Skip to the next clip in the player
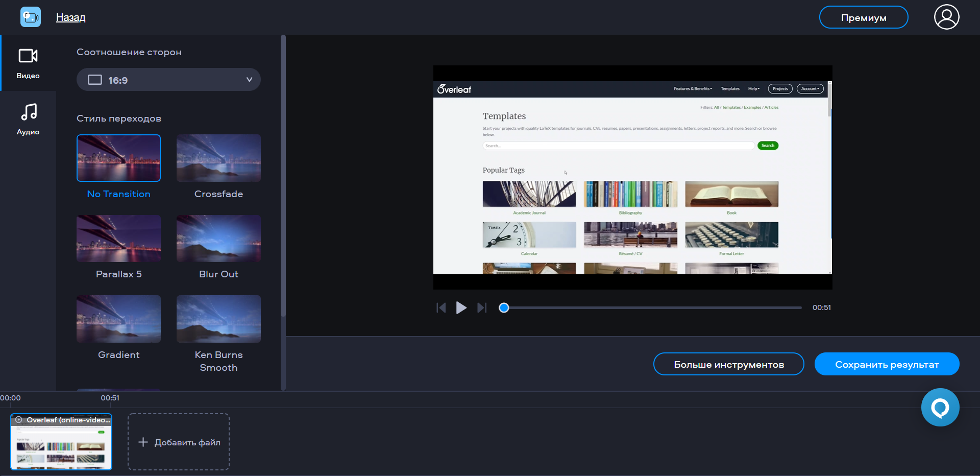Image resolution: width=980 pixels, height=476 pixels. (x=481, y=307)
